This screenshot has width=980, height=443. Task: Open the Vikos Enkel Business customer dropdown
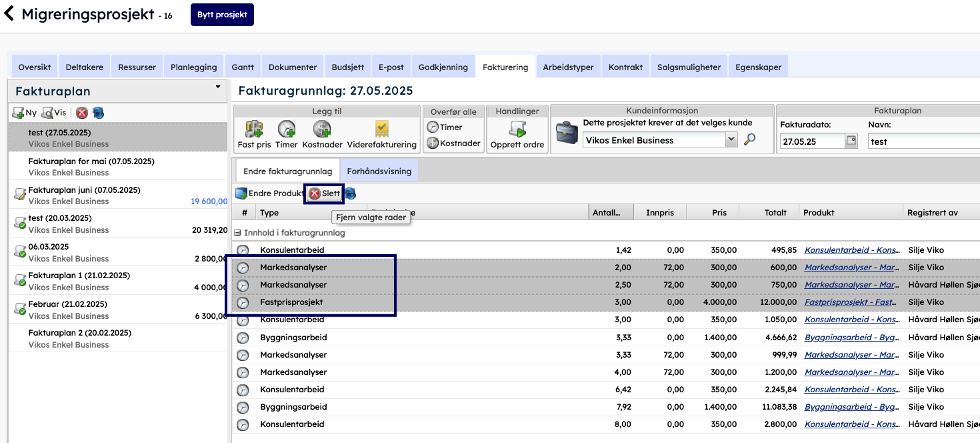[731, 140]
